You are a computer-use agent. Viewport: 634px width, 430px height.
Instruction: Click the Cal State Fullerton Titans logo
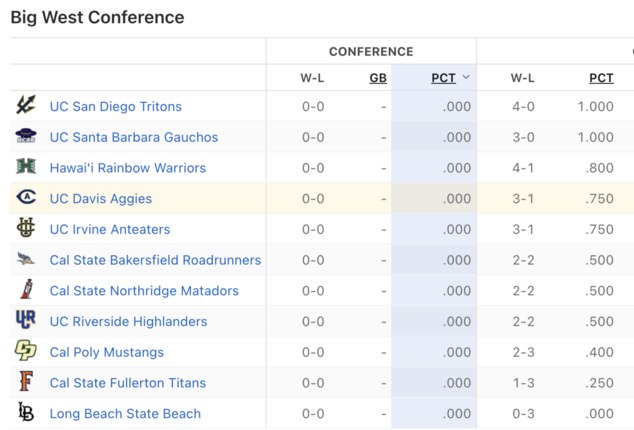click(26, 383)
